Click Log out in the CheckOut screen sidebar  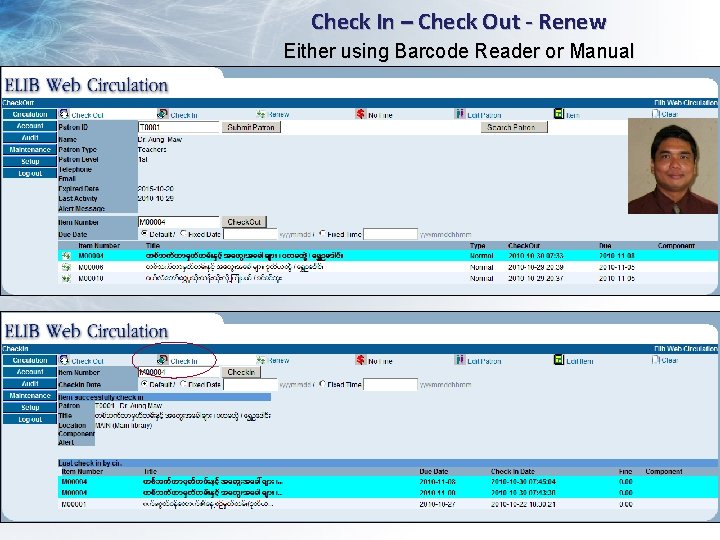30,174
